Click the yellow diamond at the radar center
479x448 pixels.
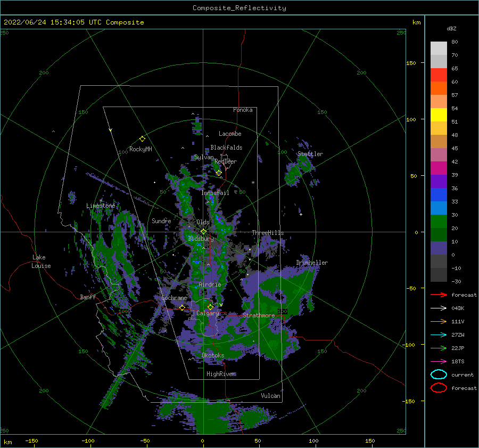[x=203, y=232]
